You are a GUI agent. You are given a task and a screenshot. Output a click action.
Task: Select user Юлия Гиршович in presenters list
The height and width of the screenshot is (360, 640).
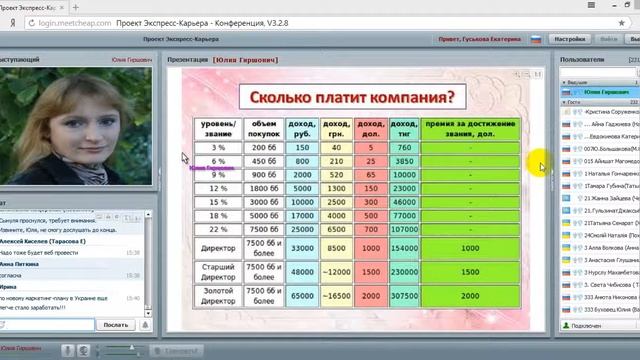(600, 92)
